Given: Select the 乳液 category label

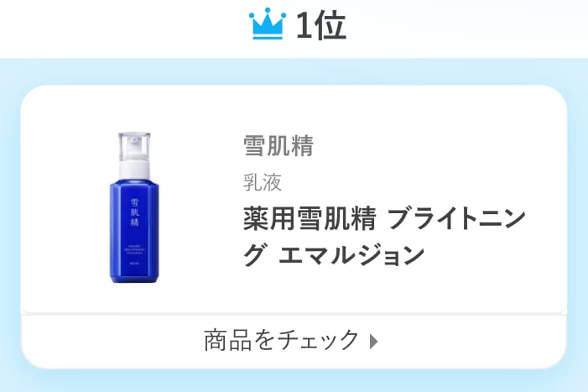Looking at the screenshot, I should [x=262, y=183].
